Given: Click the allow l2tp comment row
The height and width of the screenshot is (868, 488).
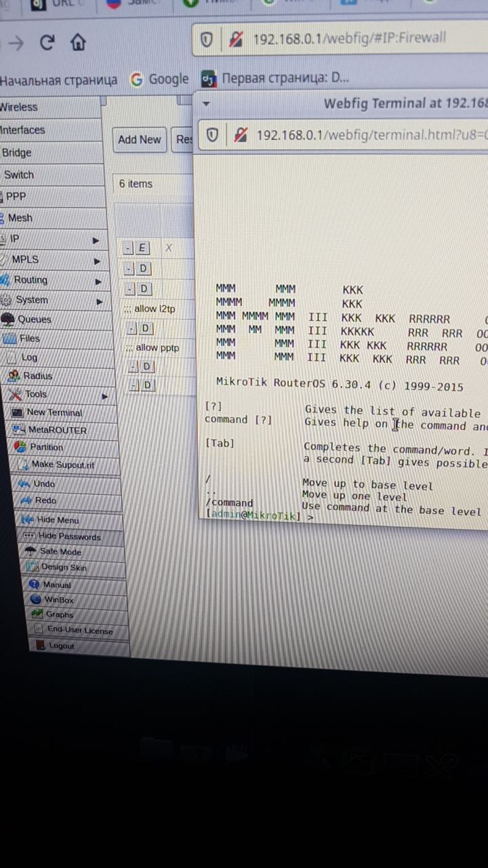Looking at the screenshot, I should click(150, 309).
